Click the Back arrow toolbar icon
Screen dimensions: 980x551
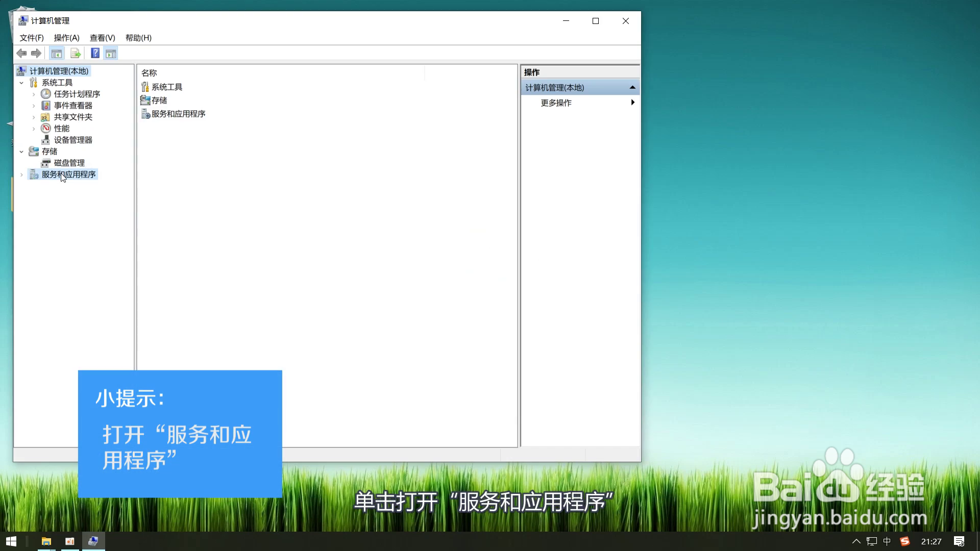(21, 53)
